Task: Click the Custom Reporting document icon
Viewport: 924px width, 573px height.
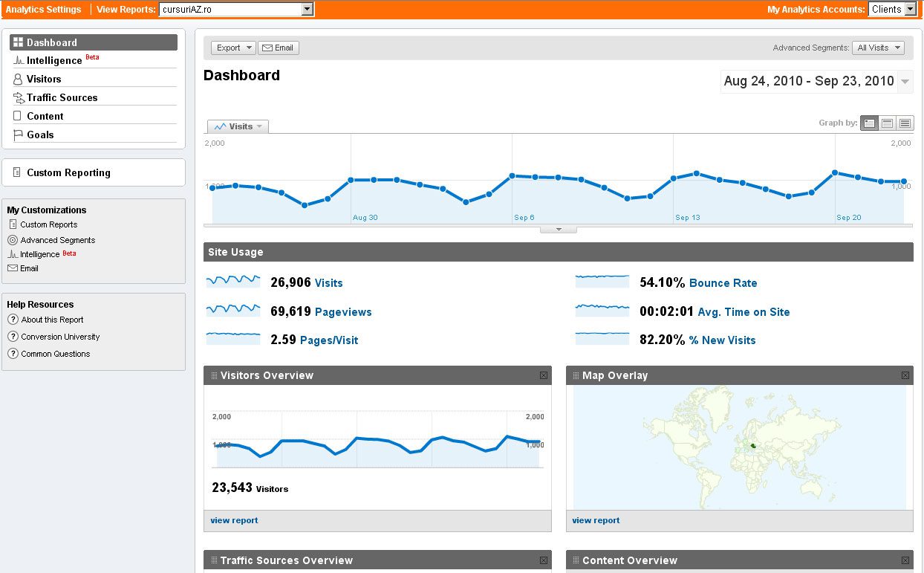Action: click(17, 172)
